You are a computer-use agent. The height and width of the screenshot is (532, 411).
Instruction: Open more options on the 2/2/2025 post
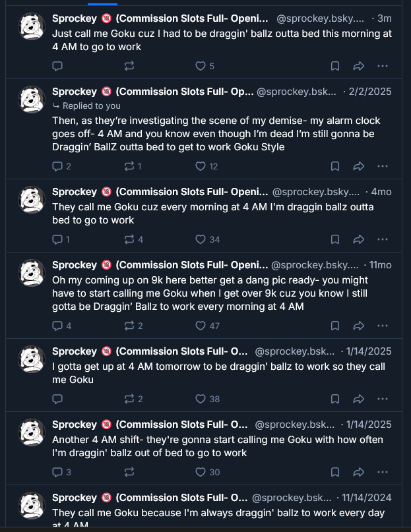point(383,166)
